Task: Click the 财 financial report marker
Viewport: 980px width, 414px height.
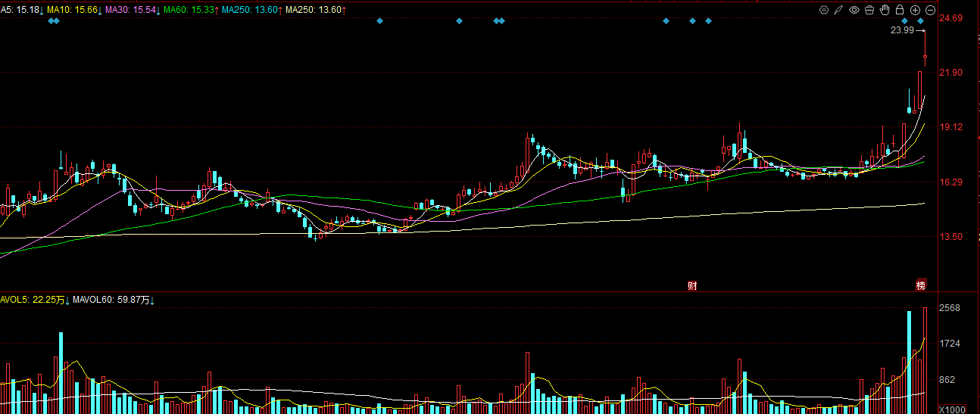Action: 692,285
